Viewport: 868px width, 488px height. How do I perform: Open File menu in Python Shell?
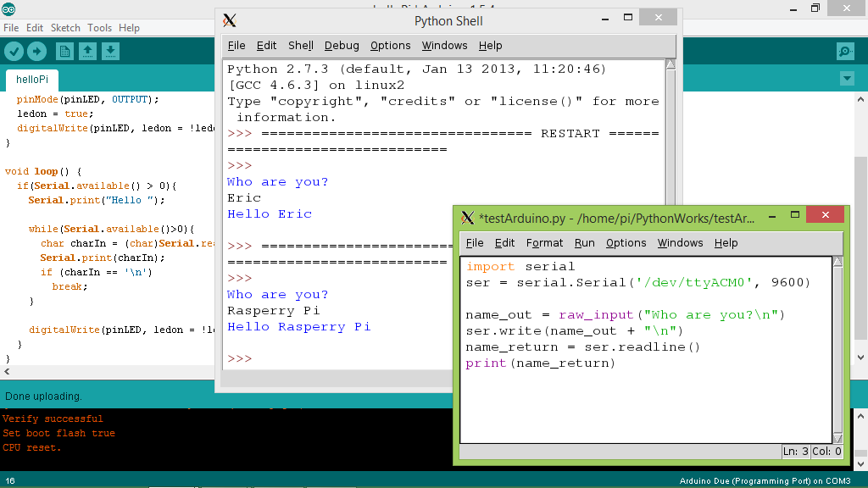[x=236, y=46]
